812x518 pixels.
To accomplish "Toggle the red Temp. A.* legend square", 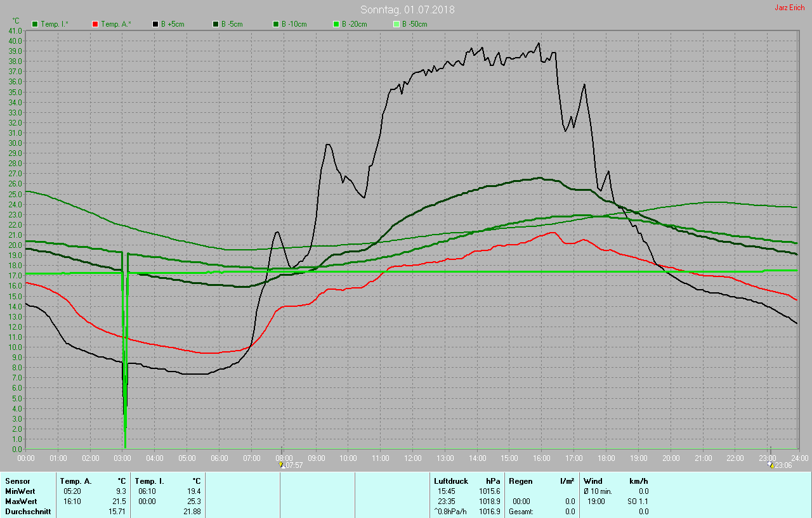I will tap(95, 24).
